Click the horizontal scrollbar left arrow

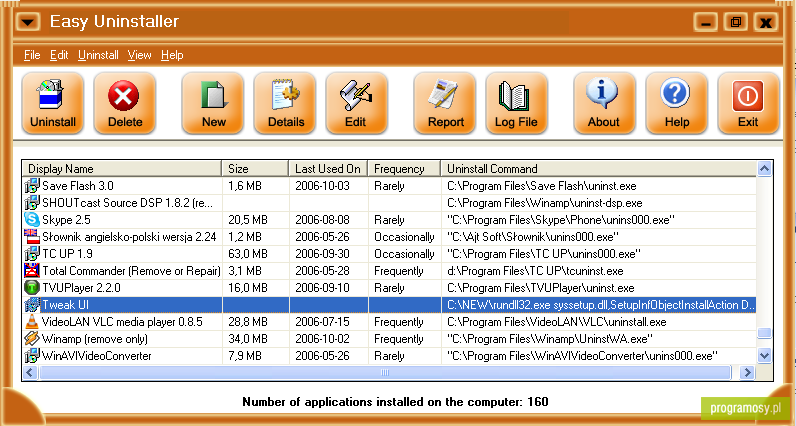[30, 373]
